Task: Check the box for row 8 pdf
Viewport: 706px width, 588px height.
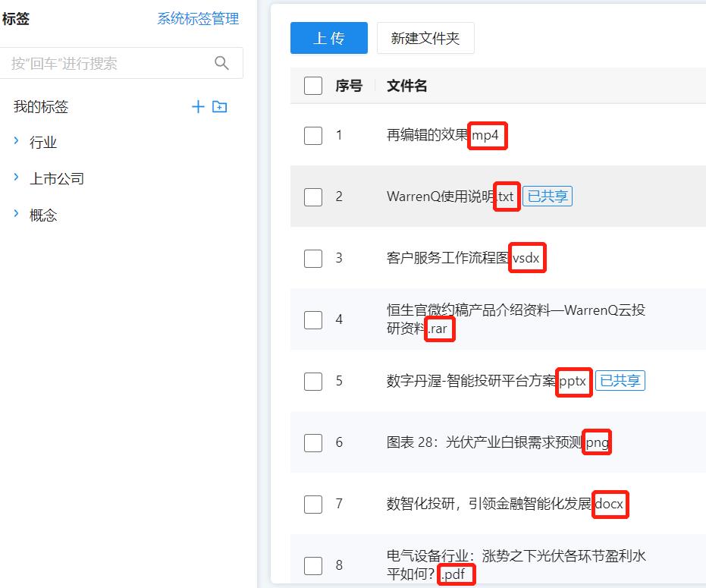Action: [x=313, y=565]
